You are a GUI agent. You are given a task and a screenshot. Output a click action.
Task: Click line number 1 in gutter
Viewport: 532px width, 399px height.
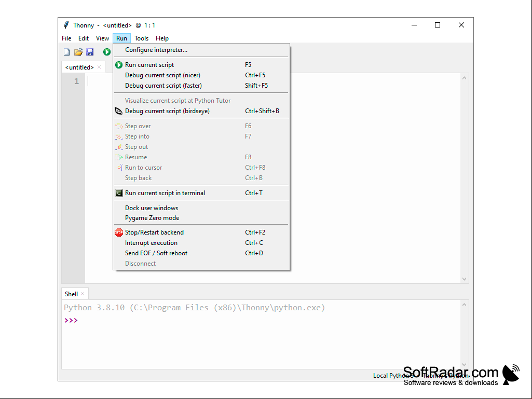tap(77, 81)
